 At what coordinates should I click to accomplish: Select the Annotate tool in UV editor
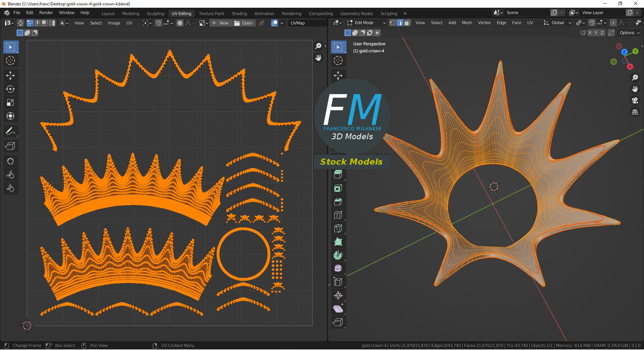coord(10,131)
